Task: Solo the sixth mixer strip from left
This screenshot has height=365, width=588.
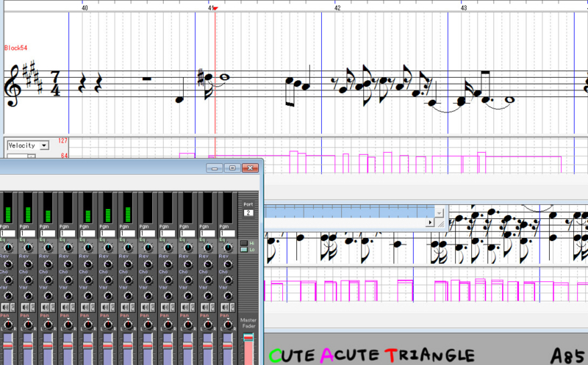Action: tap(112, 307)
